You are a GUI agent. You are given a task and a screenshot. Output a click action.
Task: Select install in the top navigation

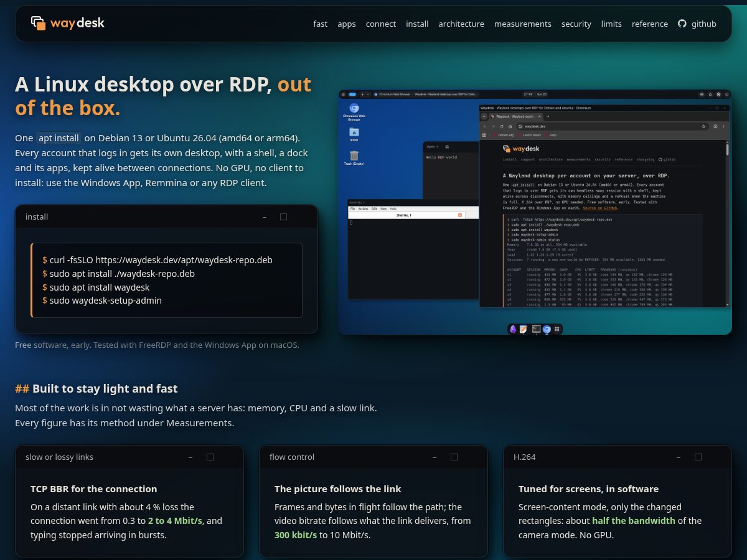pos(417,24)
